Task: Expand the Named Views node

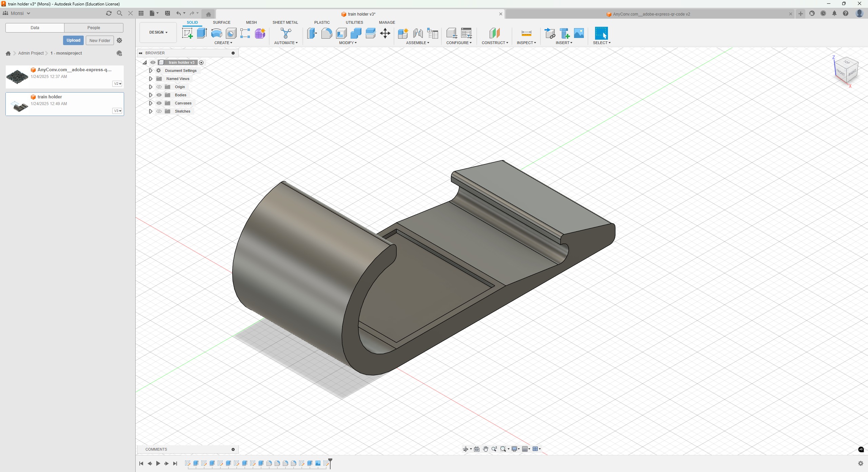Action: click(x=151, y=79)
